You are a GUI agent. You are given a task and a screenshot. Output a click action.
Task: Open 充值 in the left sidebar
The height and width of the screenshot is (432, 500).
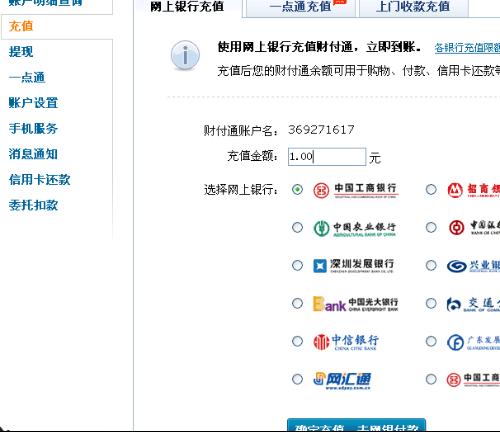21,26
